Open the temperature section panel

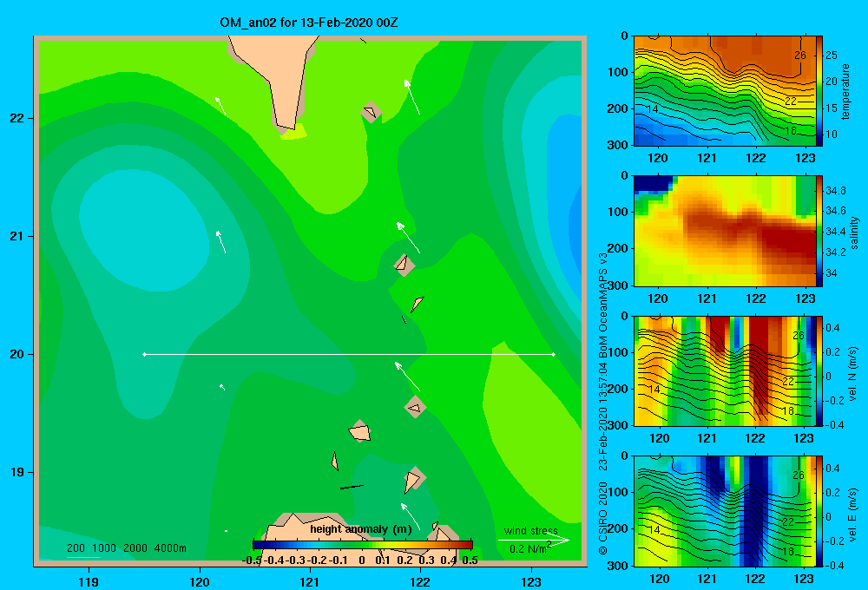[725, 91]
